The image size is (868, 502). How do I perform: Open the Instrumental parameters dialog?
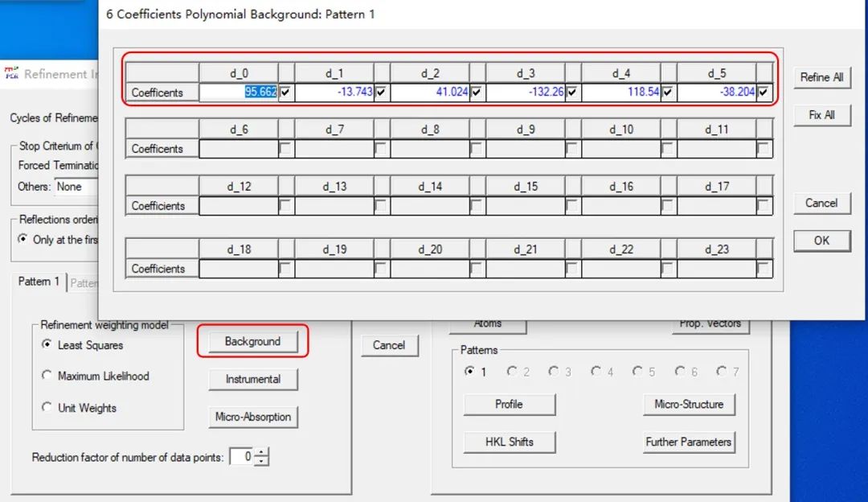pyautogui.click(x=252, y=379)
